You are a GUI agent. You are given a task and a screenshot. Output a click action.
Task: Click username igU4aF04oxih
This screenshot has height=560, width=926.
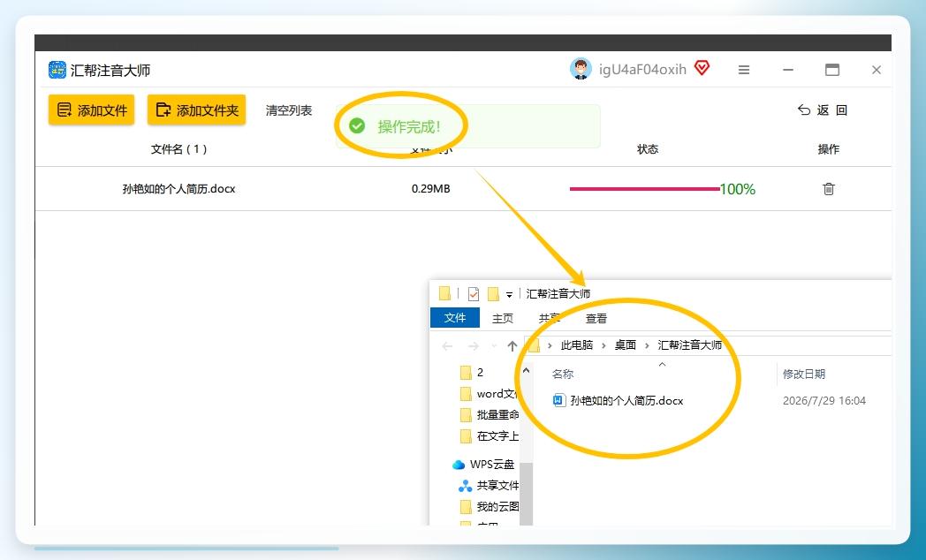coord(642,70)
